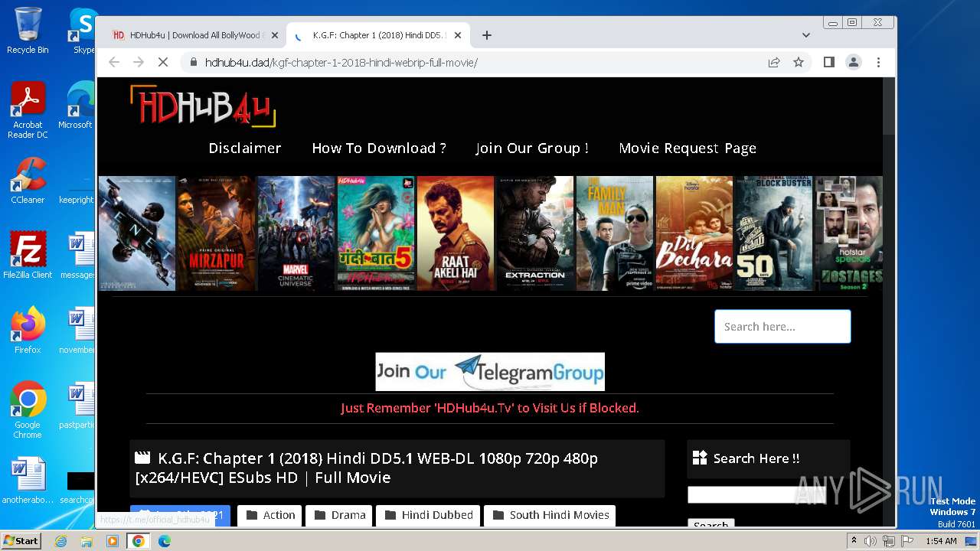980x551 pixels.
Task: Click the volume icon in system tray
Action: [x=871, y=541]
